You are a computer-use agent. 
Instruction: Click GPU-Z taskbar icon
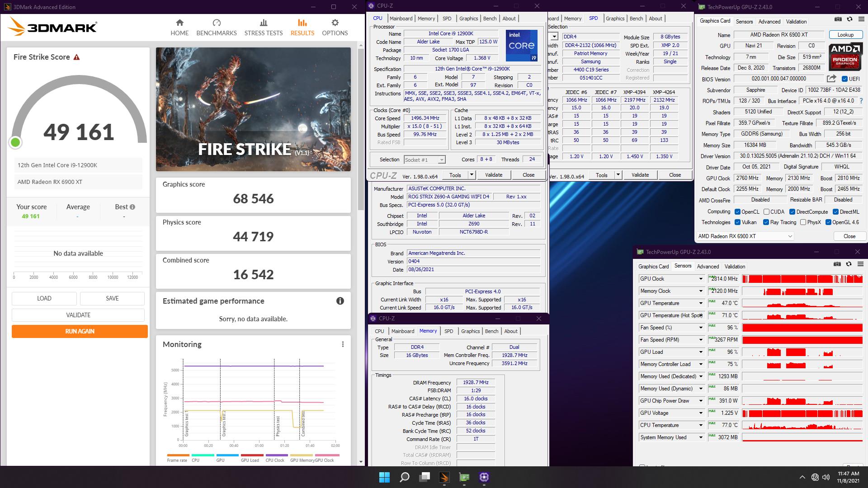point(464,477)
